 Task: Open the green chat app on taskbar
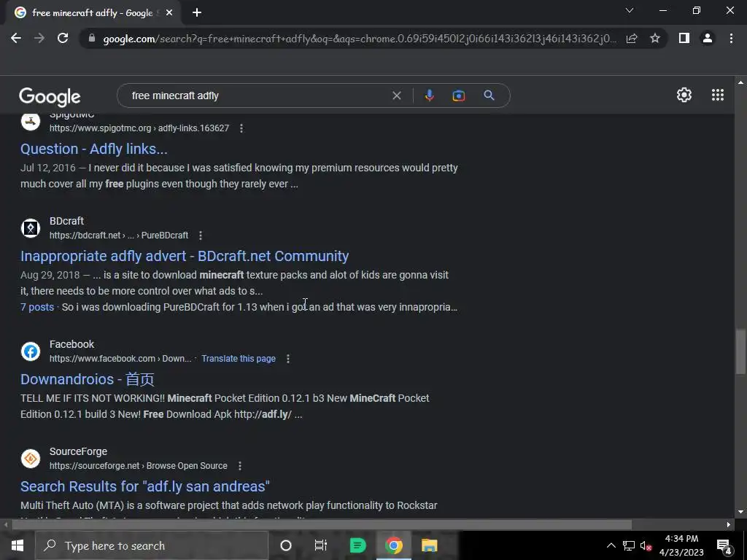pos(357,545)
